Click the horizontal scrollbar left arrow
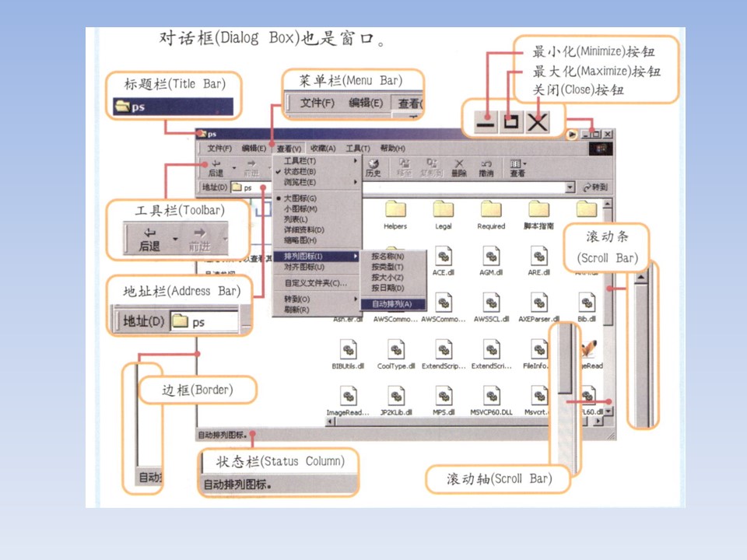 (330, 422)
